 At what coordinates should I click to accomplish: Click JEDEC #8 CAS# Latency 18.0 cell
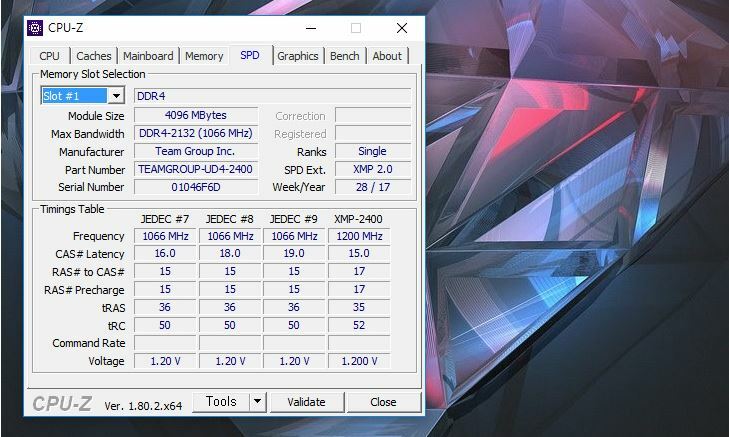tap(230, 253)
